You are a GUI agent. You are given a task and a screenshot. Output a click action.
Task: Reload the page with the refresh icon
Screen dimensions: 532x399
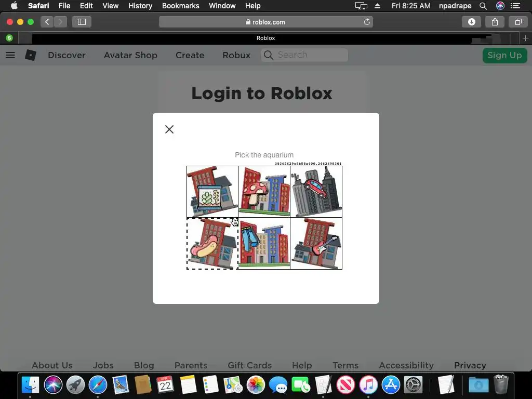(x=367, y=22)
